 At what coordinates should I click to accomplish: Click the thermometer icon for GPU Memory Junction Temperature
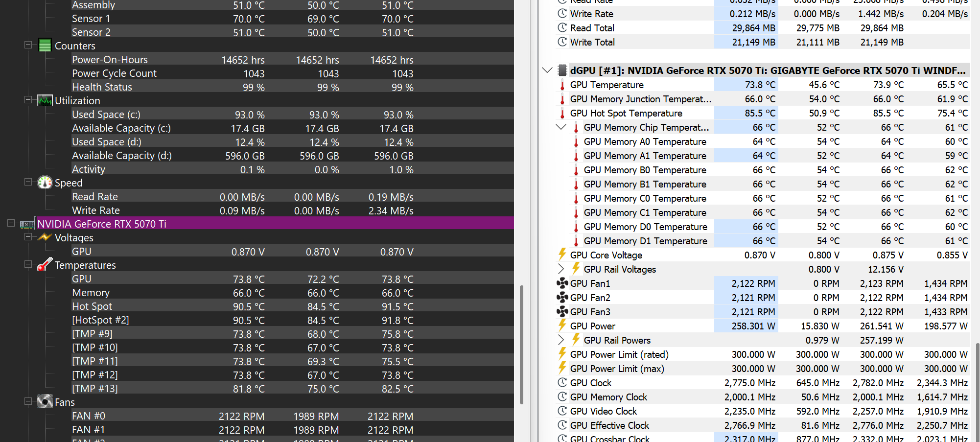click(x=562, y=99)
